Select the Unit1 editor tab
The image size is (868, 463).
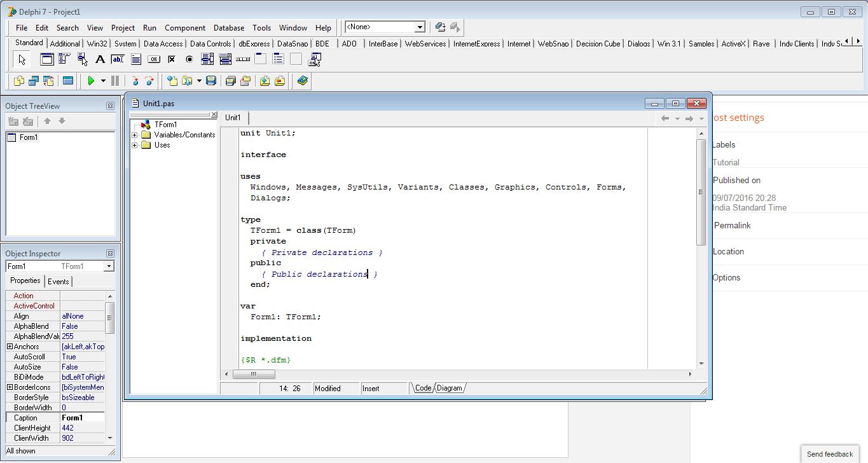(233, 118)
